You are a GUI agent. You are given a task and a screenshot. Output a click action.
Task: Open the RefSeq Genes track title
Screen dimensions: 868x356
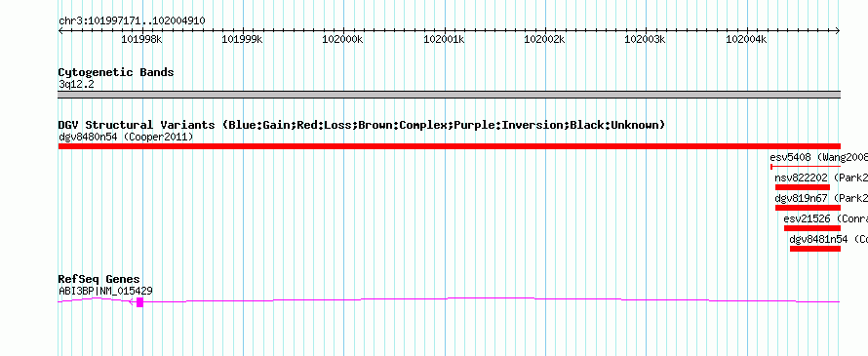[x=99, y=279]
